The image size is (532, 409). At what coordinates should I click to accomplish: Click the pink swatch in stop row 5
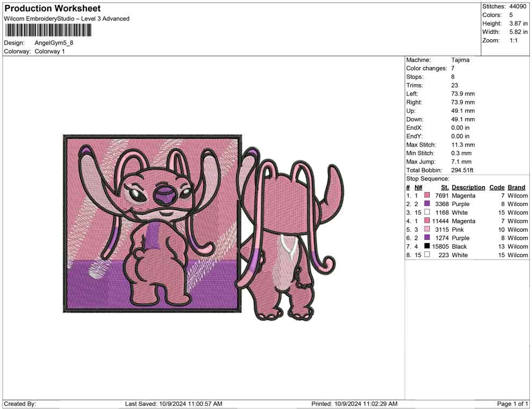click(x=427, y=229)
